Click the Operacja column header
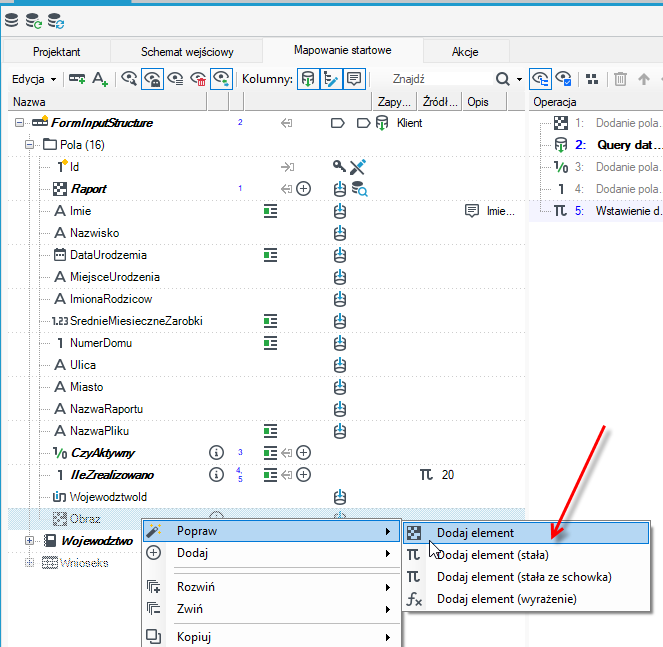Image resolution: width=663 pixels, height=647 pixels. pyautogui.click(x=596, y=102)
